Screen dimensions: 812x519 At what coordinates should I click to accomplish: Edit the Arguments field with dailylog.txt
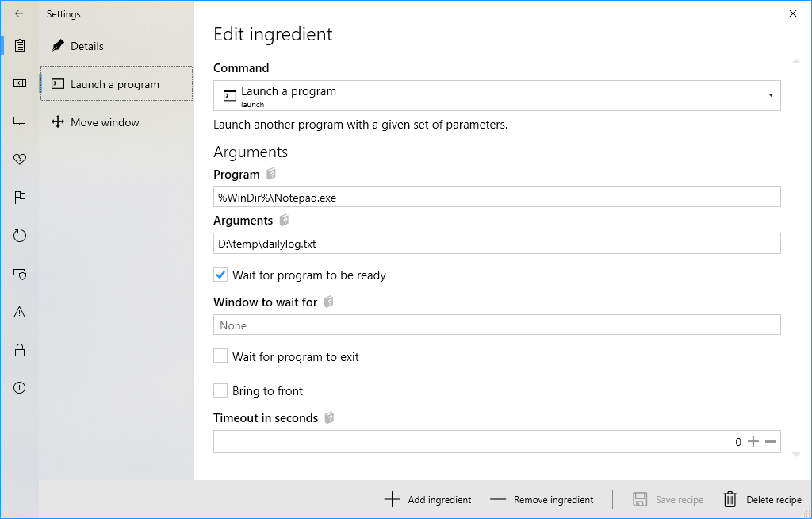[497, 243]
